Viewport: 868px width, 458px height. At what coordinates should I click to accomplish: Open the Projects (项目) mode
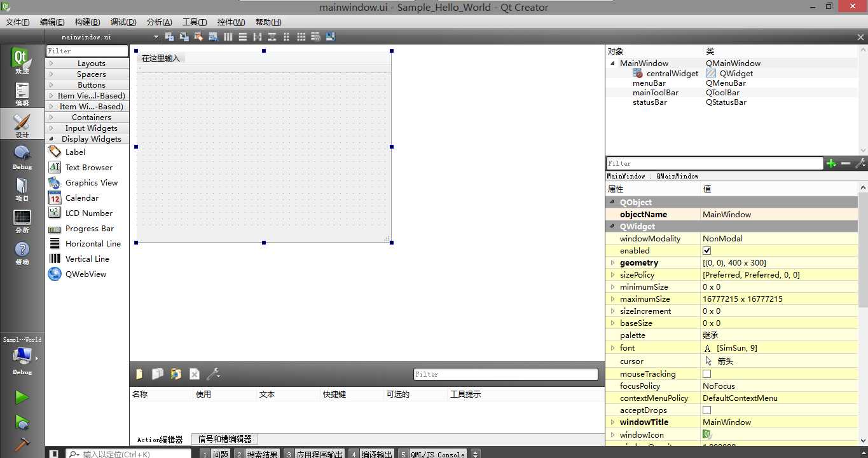pos(22,189)
